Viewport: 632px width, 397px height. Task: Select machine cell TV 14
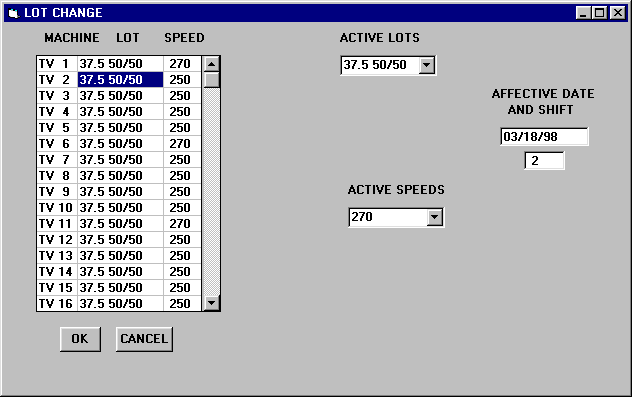pyautogui.click(x=57, y=272)
